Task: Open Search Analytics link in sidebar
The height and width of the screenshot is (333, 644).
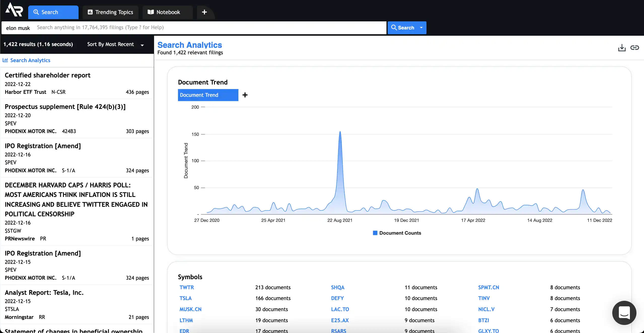Action: tap(30, 60)
